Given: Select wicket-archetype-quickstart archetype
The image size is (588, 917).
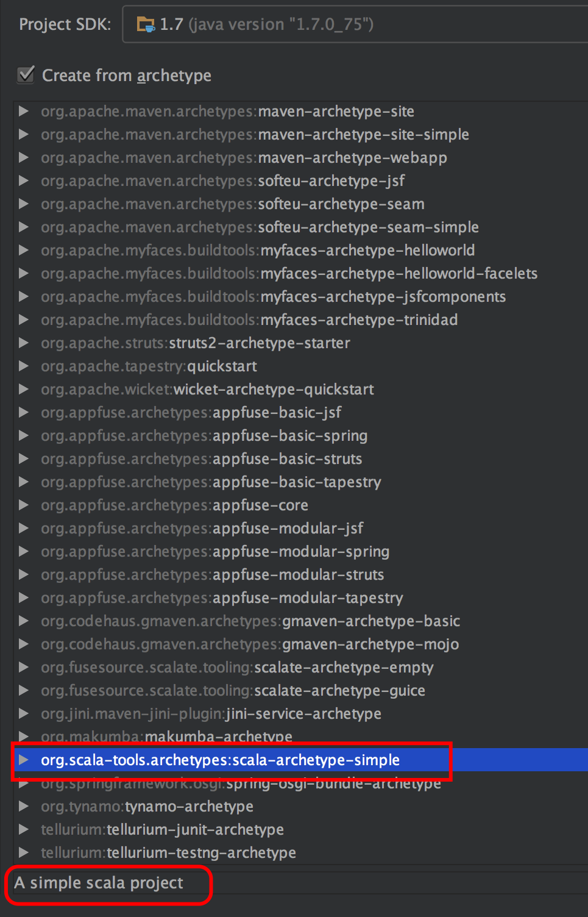Looking at the screenshot, I should tap(208, 389).
